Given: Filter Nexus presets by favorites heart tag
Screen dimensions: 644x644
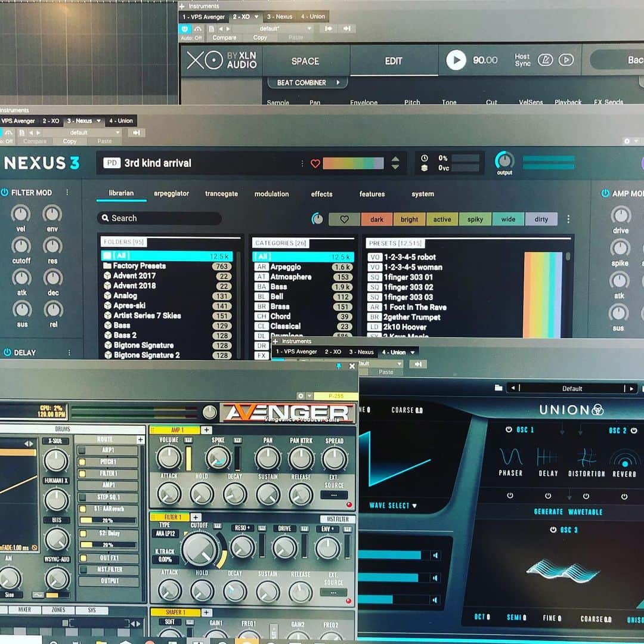Looking at the screenshot, I should [x=345, y=219].
